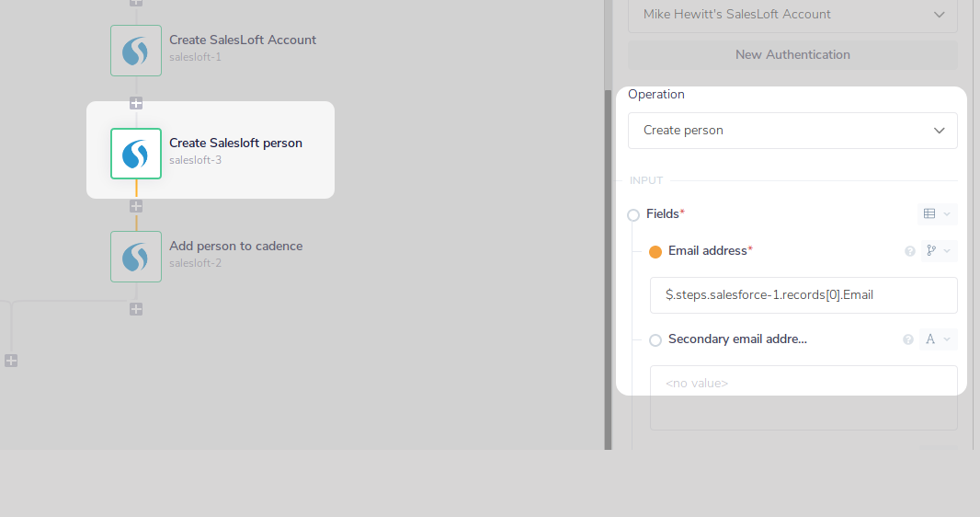Open the Operation dropdown showing Create person

click(x=792, y=131)
